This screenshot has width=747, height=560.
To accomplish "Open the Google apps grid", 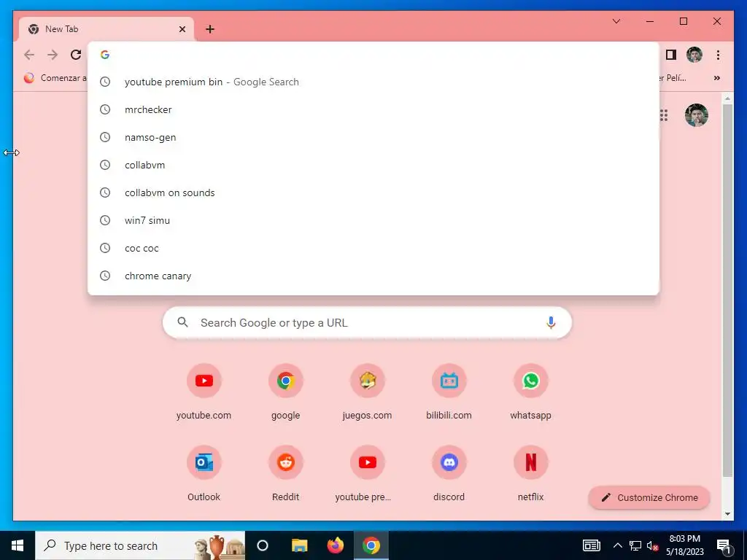I will click(x=664, y=115).
